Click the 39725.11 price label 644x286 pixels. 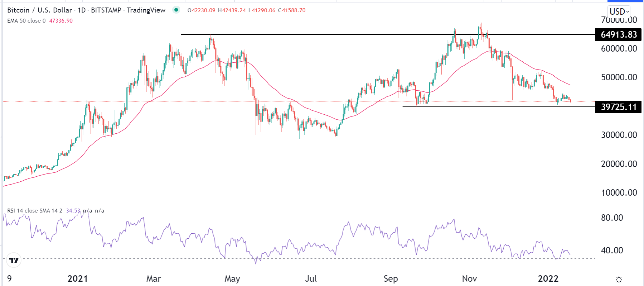tap(618, 107)
